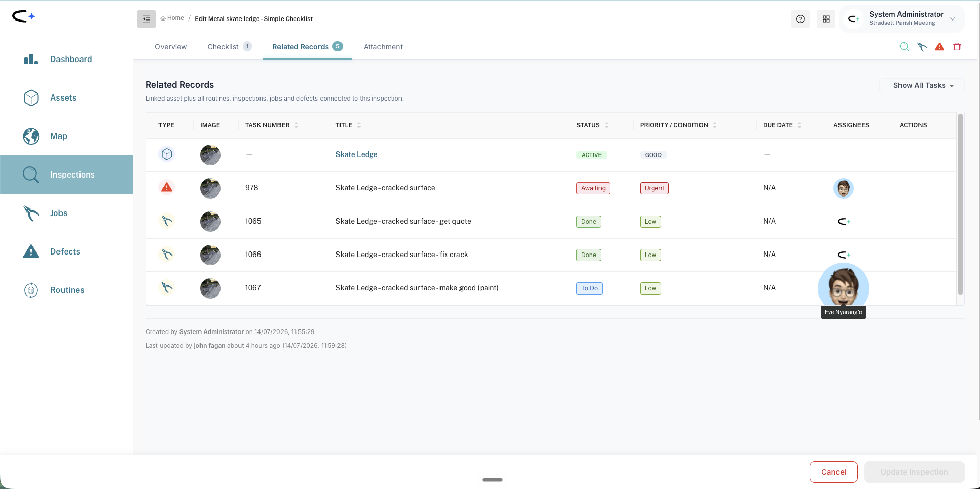Select the Inspections magnifier icon

(31, 174)
